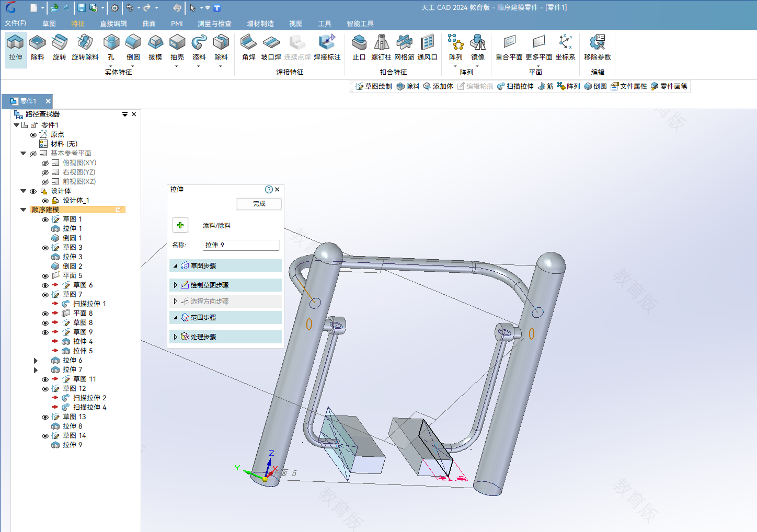Collapse the 顺序建模 tree node

point(23,210)
